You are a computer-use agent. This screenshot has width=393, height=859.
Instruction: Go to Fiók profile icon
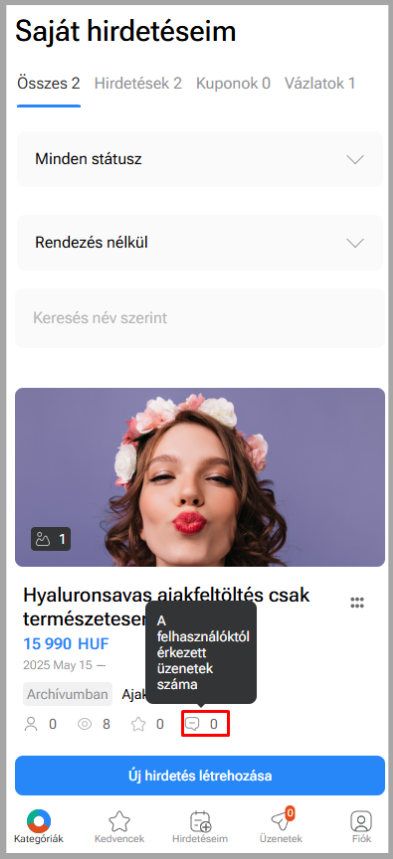[361, 827]
